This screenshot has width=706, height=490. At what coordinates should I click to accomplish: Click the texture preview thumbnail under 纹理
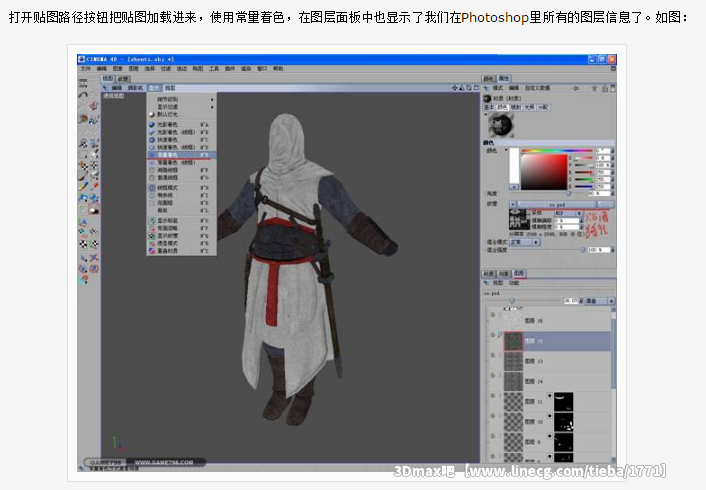(x=519, y=220)
